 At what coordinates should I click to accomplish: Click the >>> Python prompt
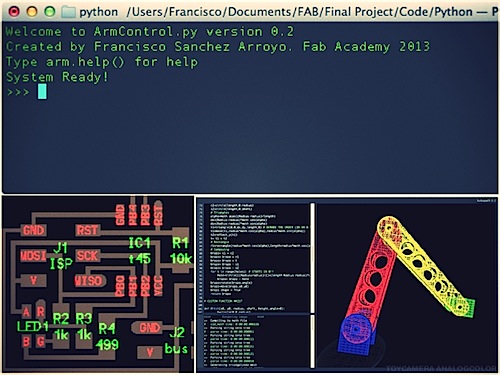(x=18, y=92)
